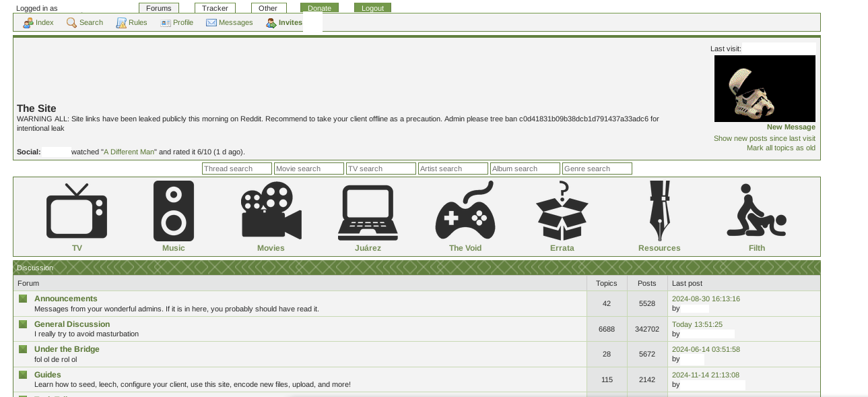Screen dimensions: 868x397
Task: Switch to the Tracker tab
Action: pyautogui.click(x=215, y=8)
